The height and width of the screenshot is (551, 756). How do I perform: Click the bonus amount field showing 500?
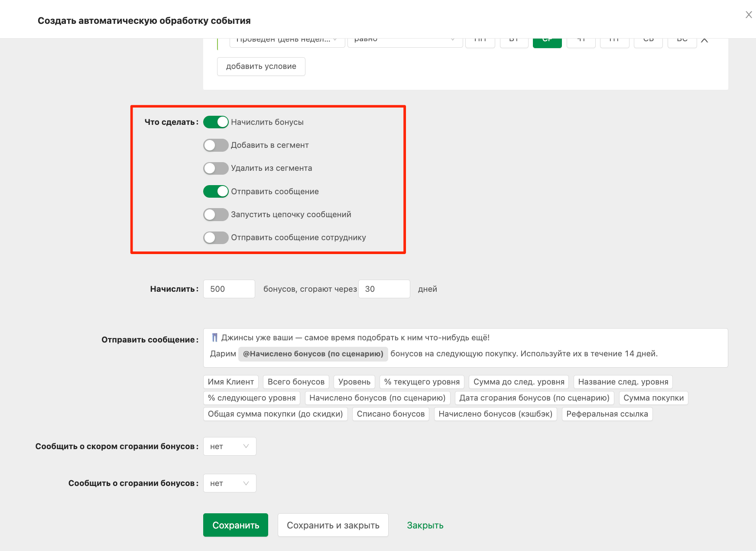(229, 289)
